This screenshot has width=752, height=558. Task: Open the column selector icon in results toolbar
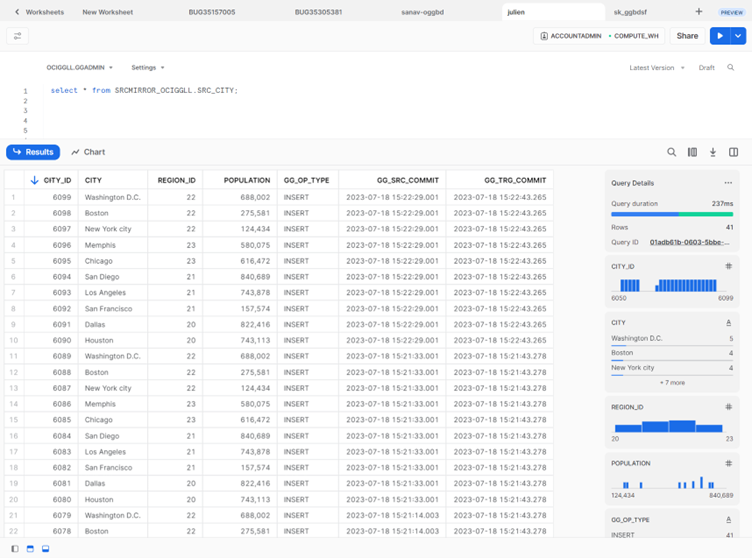[x=692, y=153]
